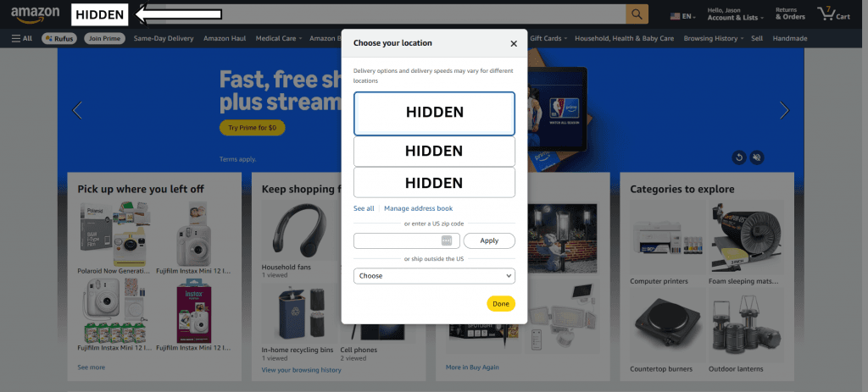Open the EN language selector
The image size is (868, 392).
[x=683, y=17]
